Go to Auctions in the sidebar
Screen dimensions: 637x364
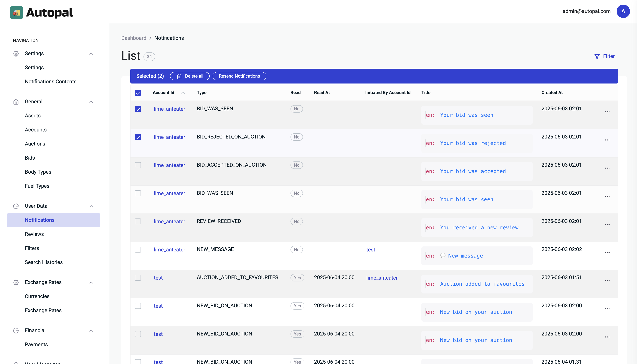[x=35, y=144]
